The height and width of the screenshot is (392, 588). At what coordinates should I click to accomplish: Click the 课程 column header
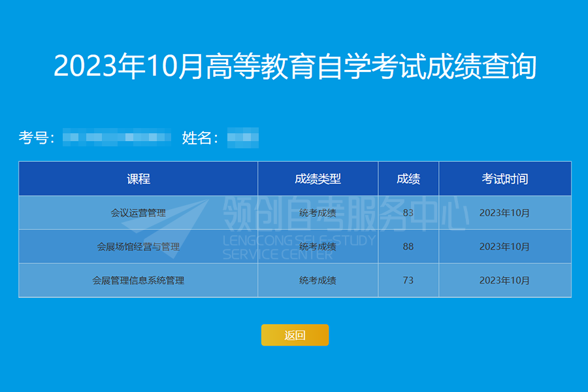(x=139, y=179)
